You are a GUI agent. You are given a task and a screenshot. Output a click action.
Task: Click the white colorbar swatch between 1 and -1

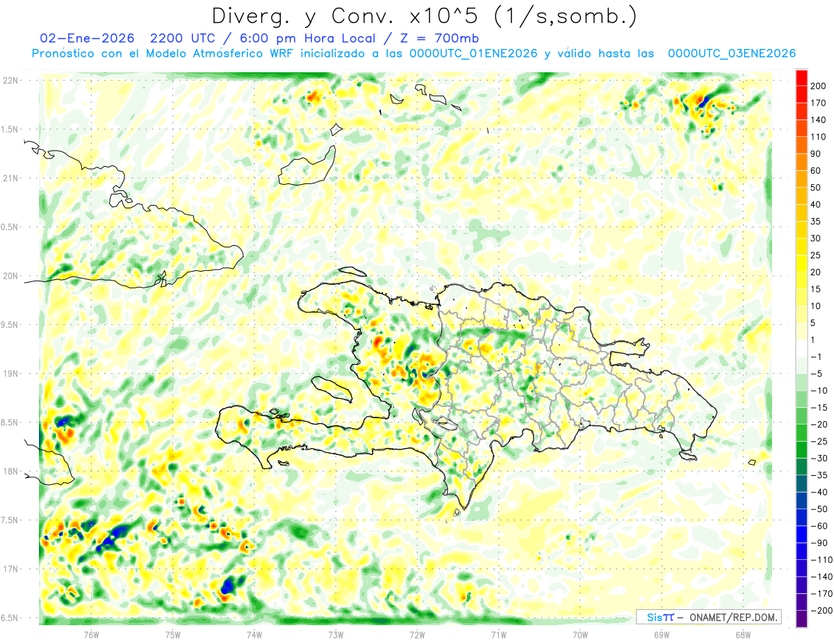click(801, 348)
